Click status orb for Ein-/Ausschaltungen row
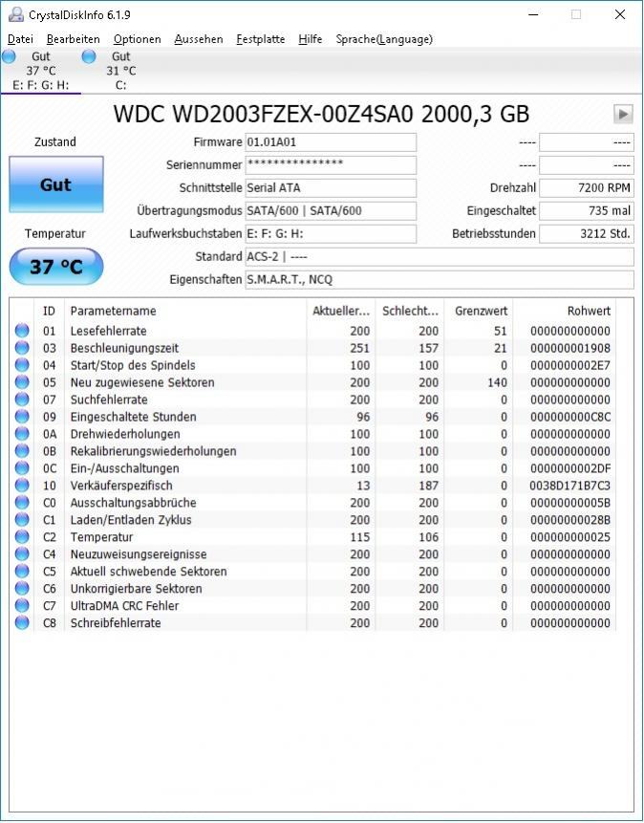The width and height of the screenshot is (644, 823). tap(22, 468)
